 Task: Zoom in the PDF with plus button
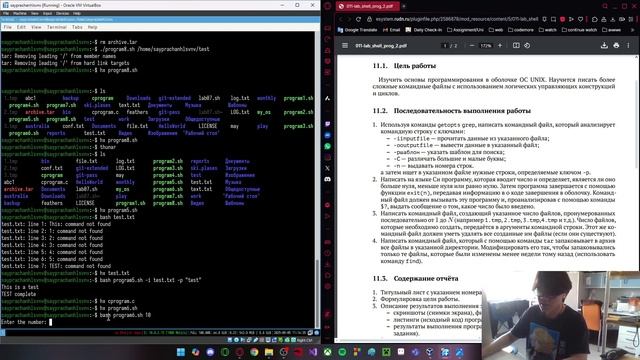pos(500,46)
